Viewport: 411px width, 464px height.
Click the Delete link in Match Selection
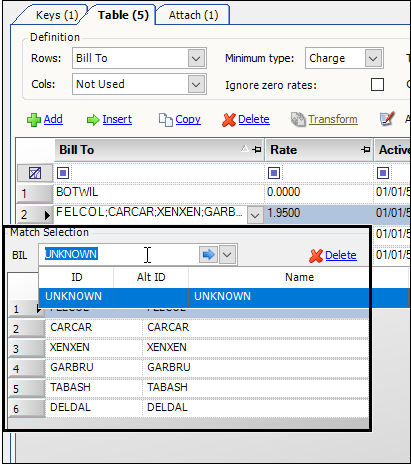click(x=341, y=255)
